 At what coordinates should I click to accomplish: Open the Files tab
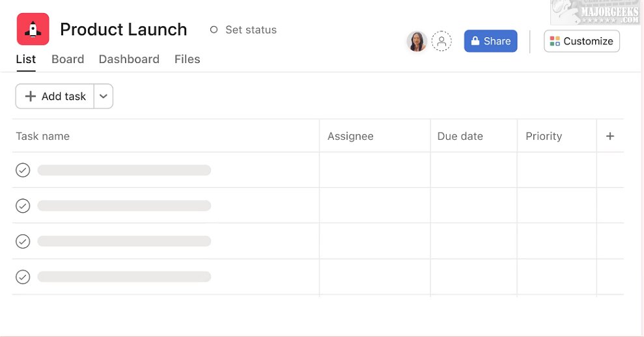pyautogui.click(x=187, y=59)
